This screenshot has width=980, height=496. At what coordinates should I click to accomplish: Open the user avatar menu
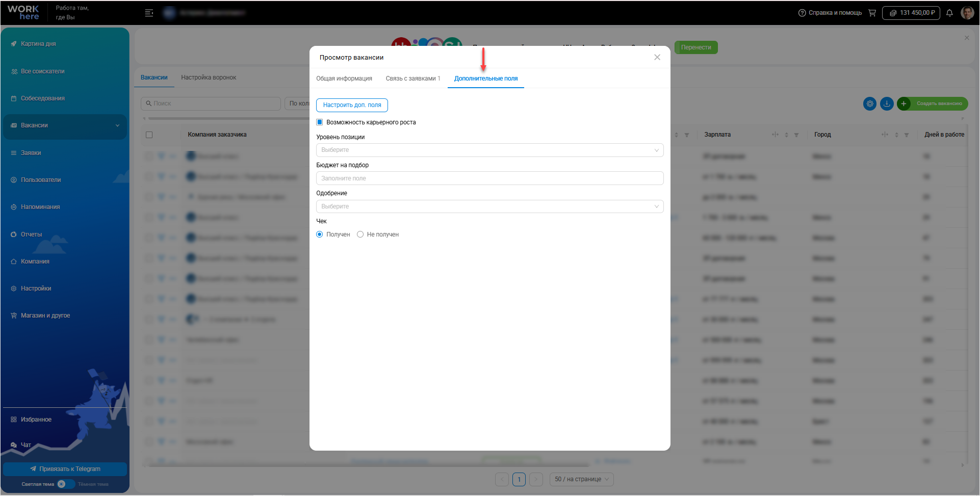point(967,13)
